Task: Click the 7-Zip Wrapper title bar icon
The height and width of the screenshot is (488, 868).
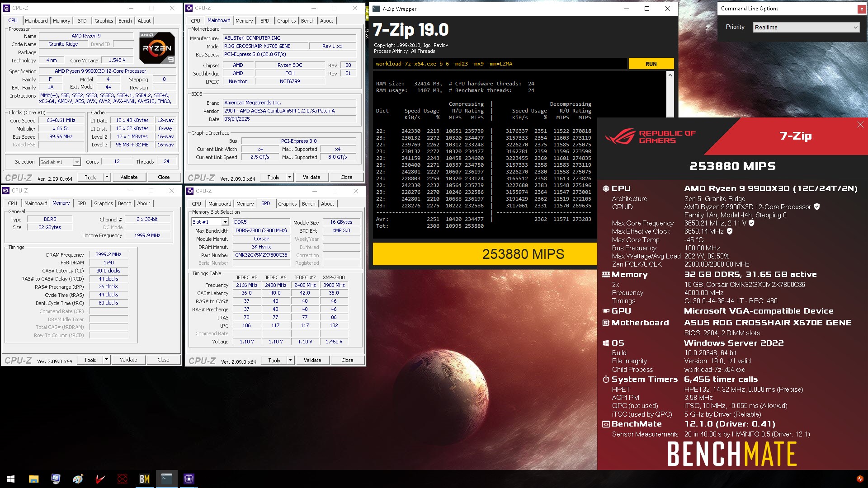Action: point(376,9)
